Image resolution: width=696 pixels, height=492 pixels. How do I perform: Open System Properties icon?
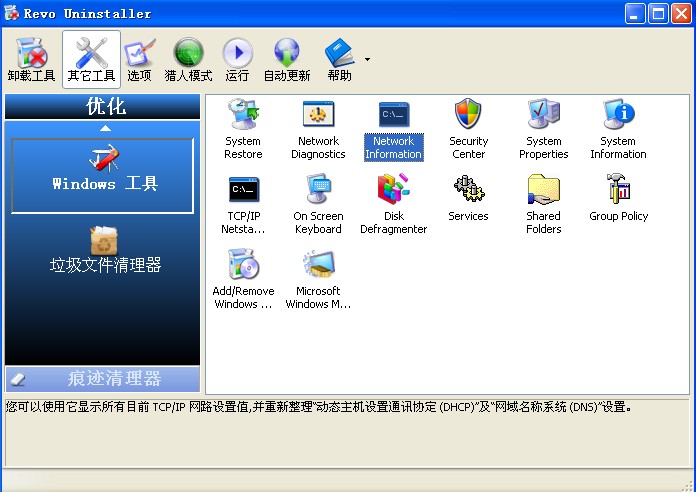click(x=544, y=129)
